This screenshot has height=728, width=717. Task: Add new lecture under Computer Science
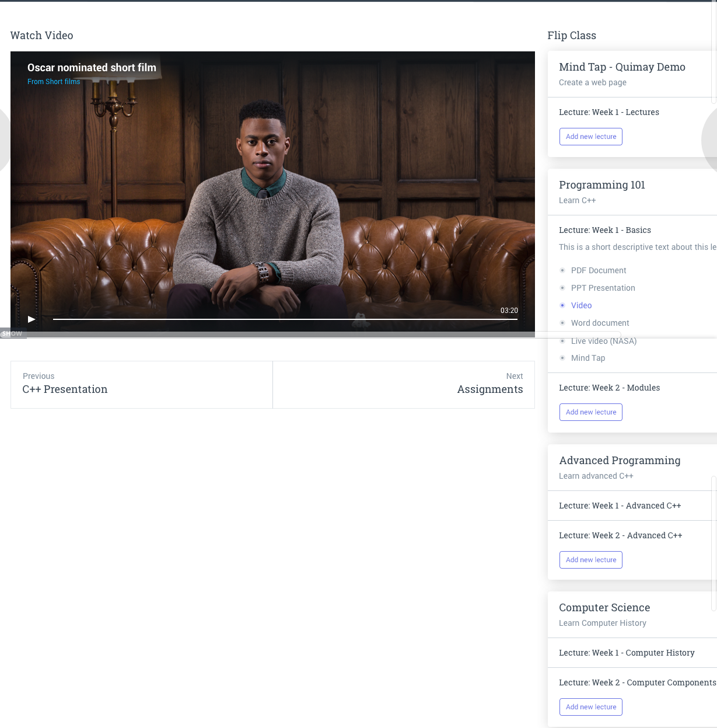[x=590, y=707]
